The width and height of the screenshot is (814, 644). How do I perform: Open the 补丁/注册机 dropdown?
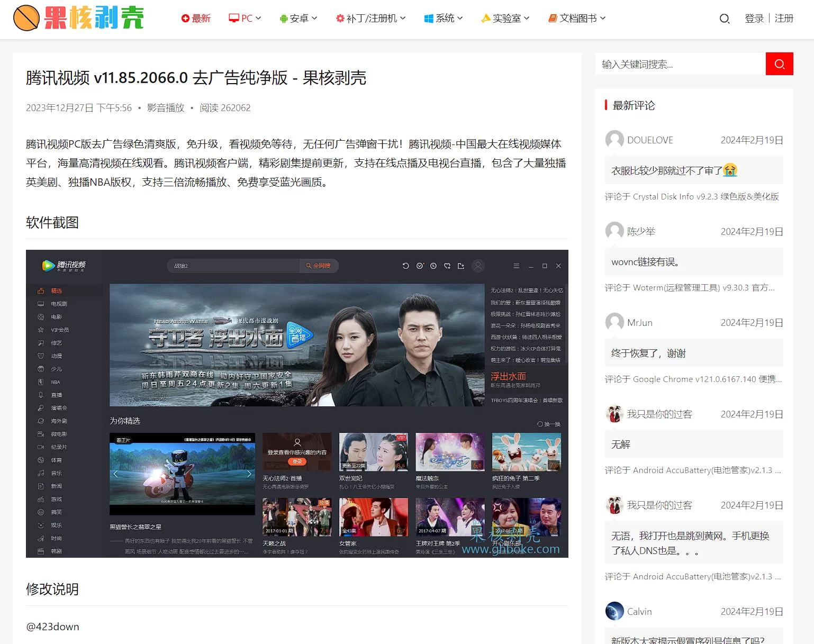pos(370,19)
